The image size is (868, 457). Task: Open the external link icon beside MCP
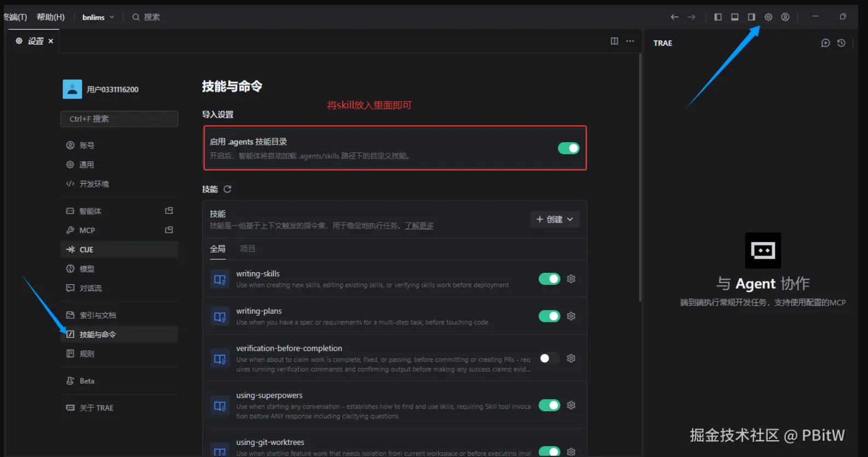click(x=169, y=230)
